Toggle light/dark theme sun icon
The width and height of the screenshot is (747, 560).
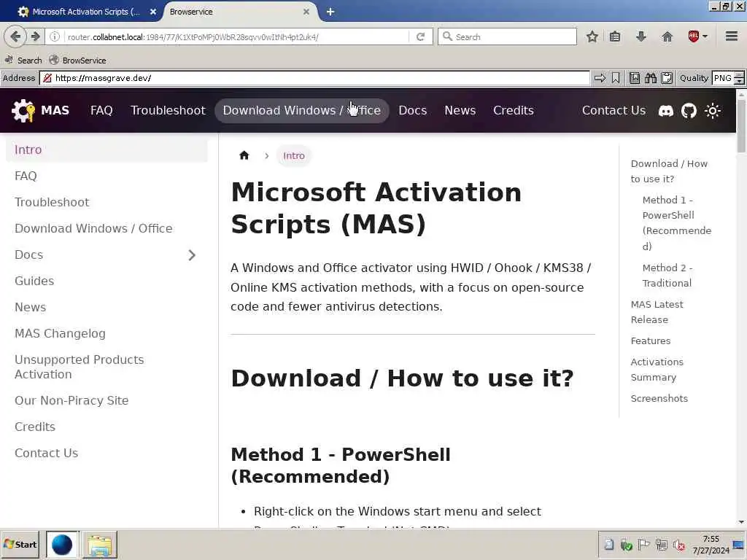coord(713,111)
